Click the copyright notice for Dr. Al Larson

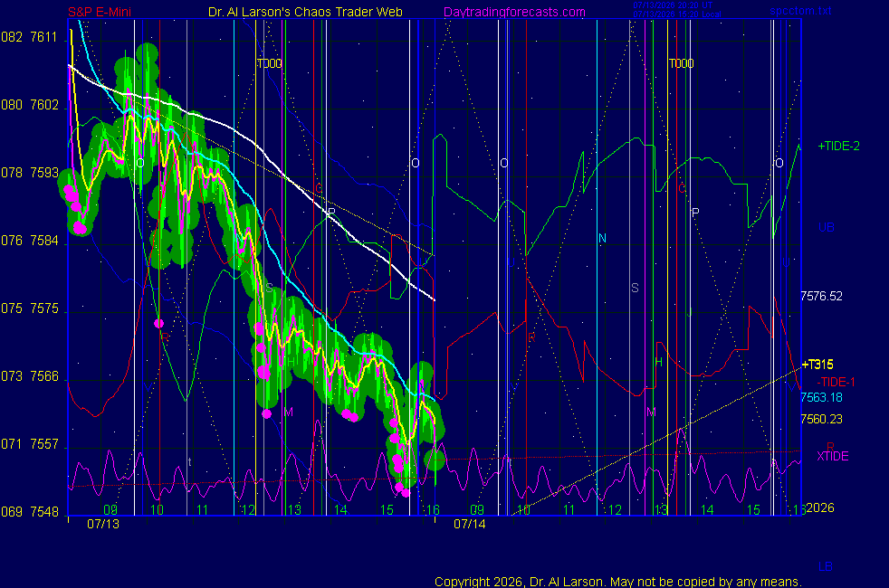click(618, 582)
